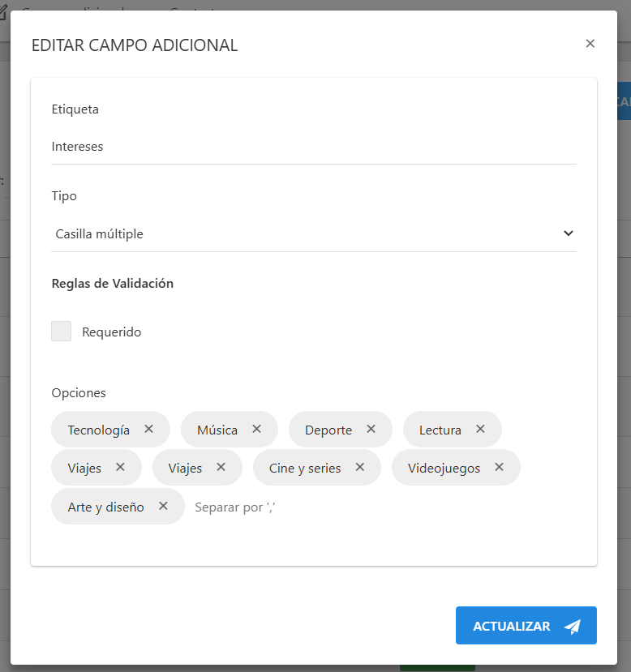Remove the Lectura option chip
The height and width of the screenshot is (672, 631).
pyautogui.click(x=480, y=429)
